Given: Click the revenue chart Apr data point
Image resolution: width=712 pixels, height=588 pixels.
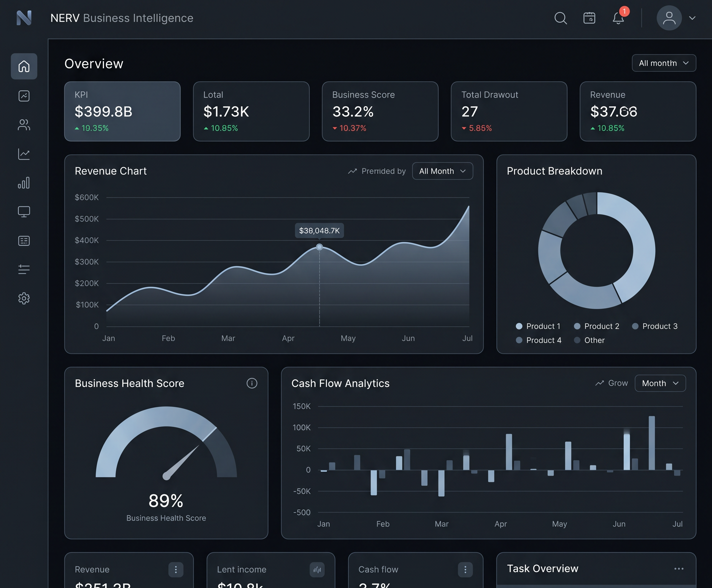Looking at the screenshot, I should [x=319, y=247].
